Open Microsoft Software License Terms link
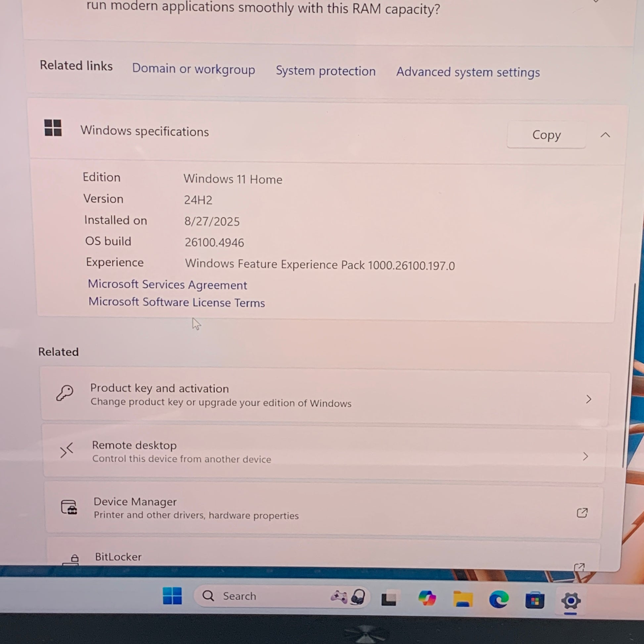The width and height of the screenshot is (644, 644). (x=177, y=302)
